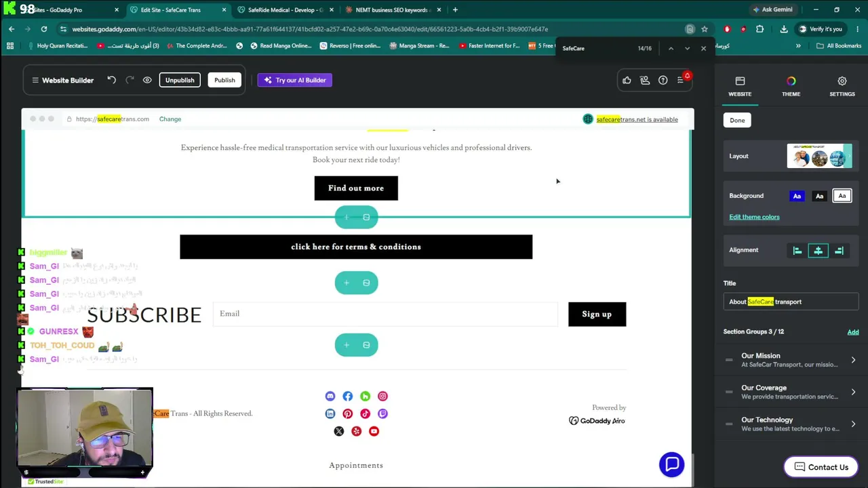This screenshot has height=488, width=868.
Task: Choose the blue background swatch
Action: (797, 196)
